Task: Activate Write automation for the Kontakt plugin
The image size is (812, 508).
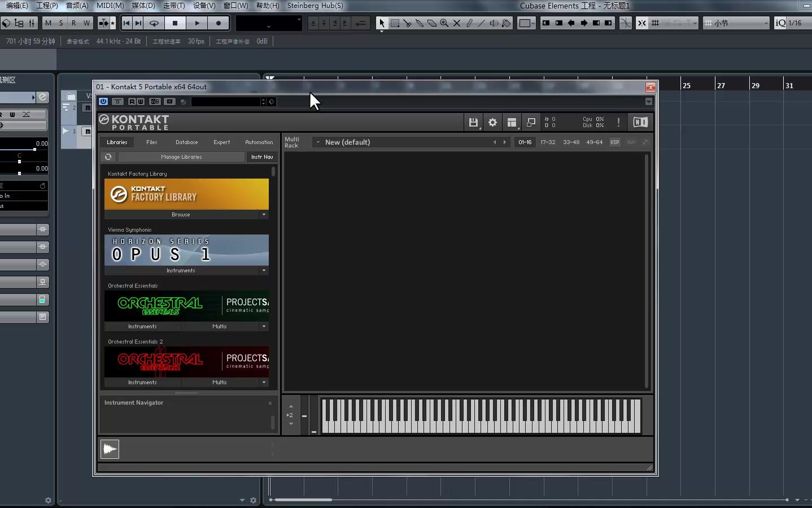Action: point(140,102)
